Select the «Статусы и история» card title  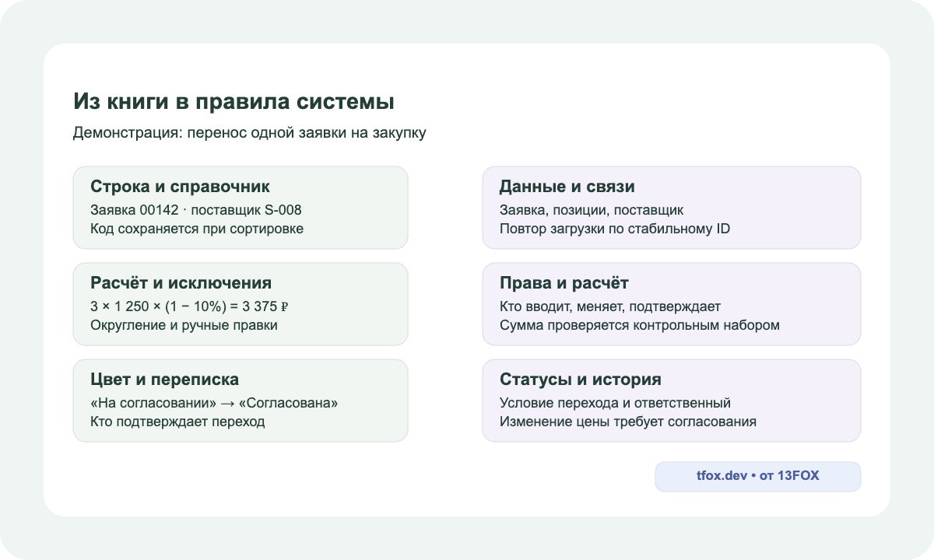581,380
